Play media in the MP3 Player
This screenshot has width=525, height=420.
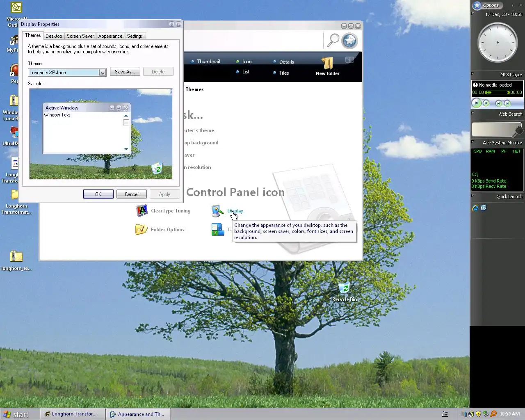coord(476,103)
